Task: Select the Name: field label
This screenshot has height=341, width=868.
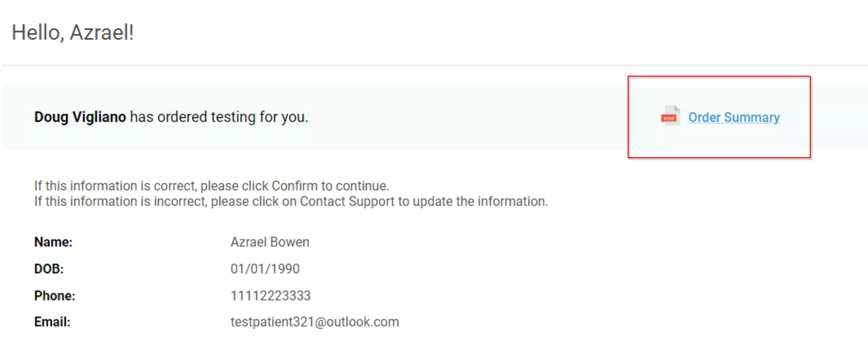Action: pos(53,242)
